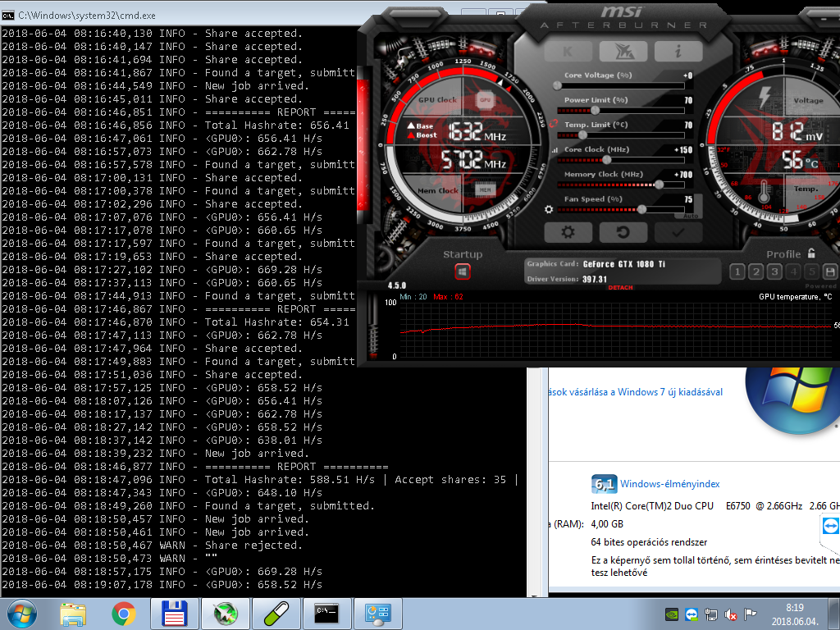The width and height of the screenshot is (840, 630).
Task: Switch to the cmd.exe taskbar button
Action: (326, 614)
